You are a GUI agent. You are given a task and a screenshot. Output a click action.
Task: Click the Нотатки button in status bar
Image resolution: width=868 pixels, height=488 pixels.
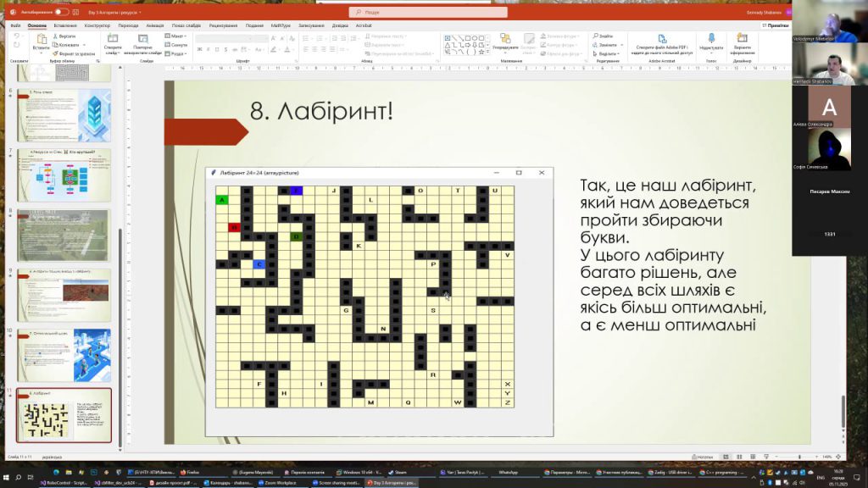click(x=703, y=457)
